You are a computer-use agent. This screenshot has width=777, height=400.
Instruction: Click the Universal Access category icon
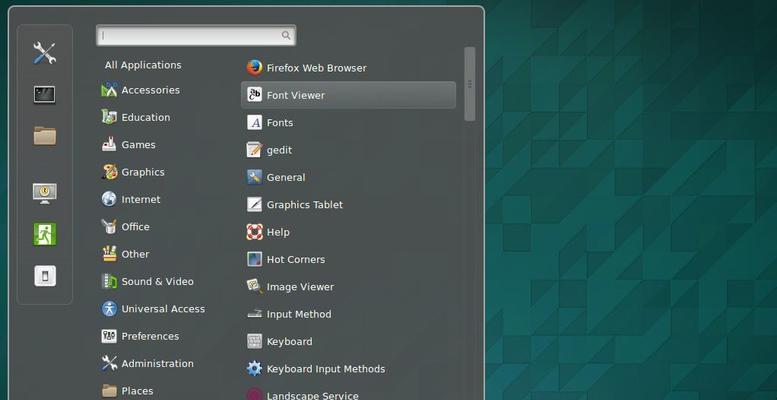(109, 309)
